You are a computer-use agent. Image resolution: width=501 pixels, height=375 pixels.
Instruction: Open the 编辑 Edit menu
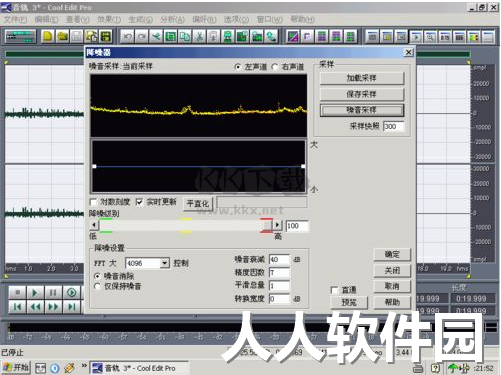point(46,20)
